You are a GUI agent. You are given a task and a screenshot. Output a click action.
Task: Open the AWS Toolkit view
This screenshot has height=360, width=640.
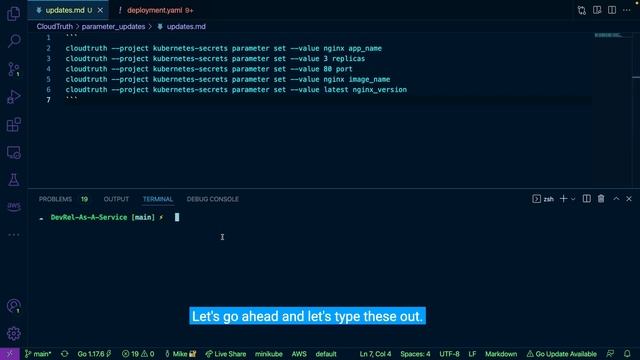[x=13, y=207]
